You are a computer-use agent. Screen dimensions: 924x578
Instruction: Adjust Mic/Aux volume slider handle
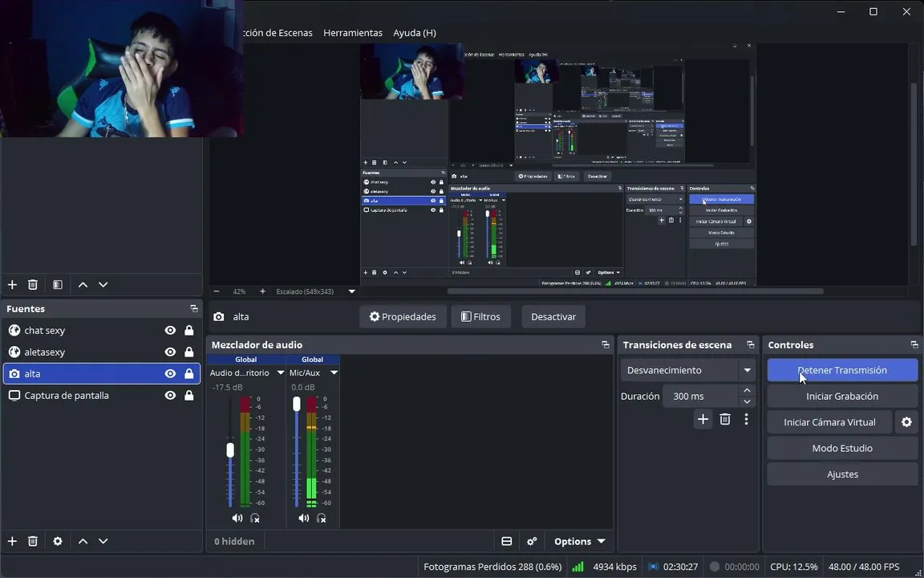(x=297, y=404)
